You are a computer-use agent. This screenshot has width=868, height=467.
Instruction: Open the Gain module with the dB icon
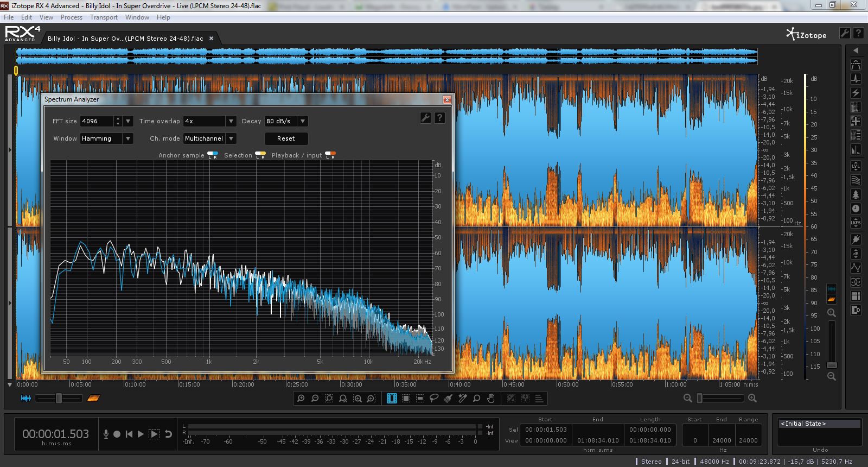coord(856,254)
